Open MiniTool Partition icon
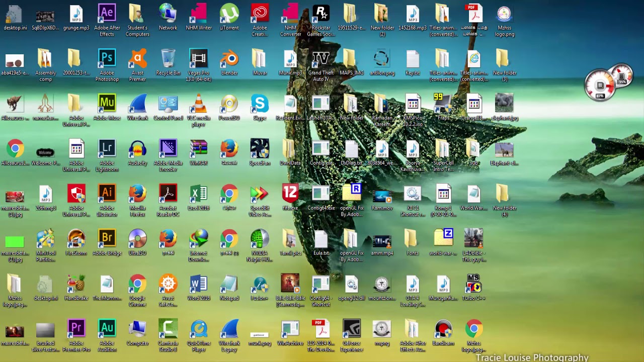This screenshot has width=644, height=362. pos(45,245)
